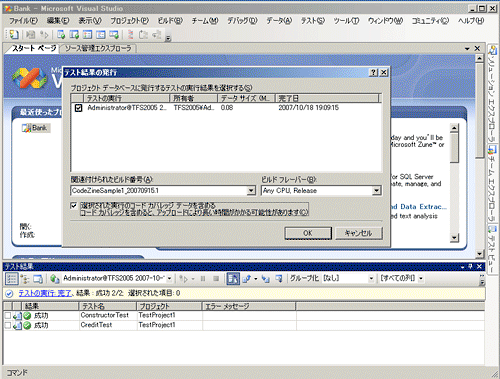This screenshot has width=500, height=379.
Task: Click the owner column header in dialog
Action: (194, 98)
